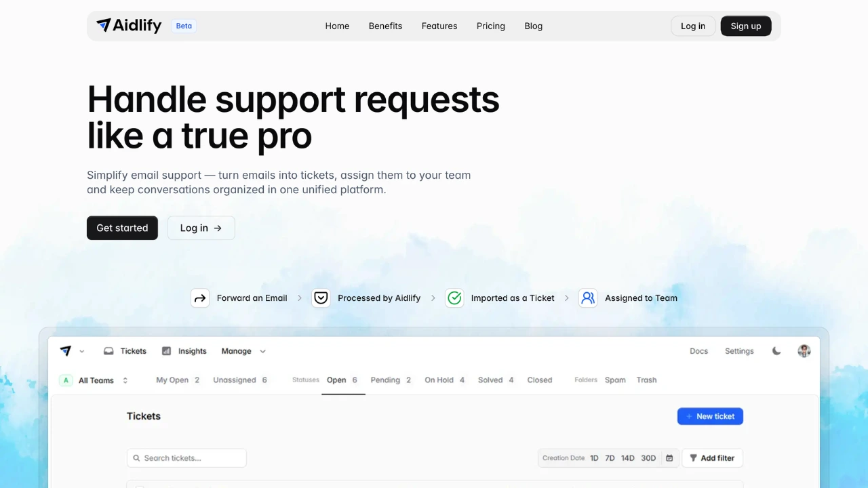Click the 'Imported as a Ticket' label

[x=513, y=298]
